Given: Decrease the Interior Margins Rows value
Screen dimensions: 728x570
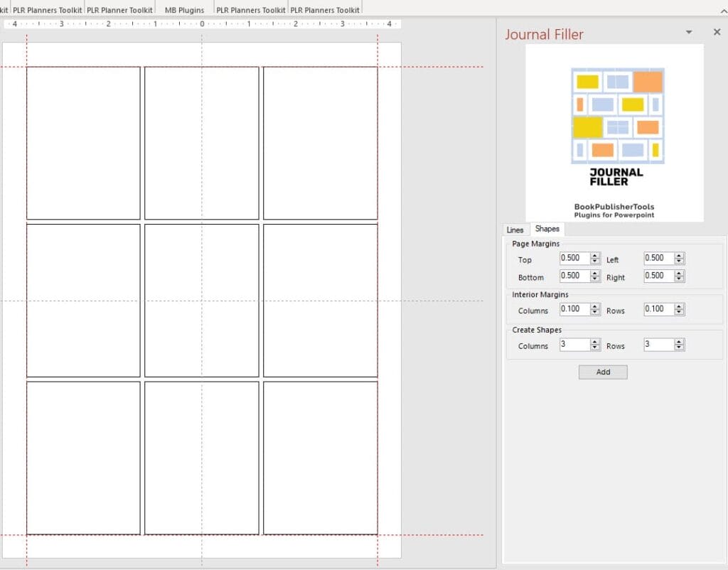Looking at the screenshot, I should coord(679,312).
